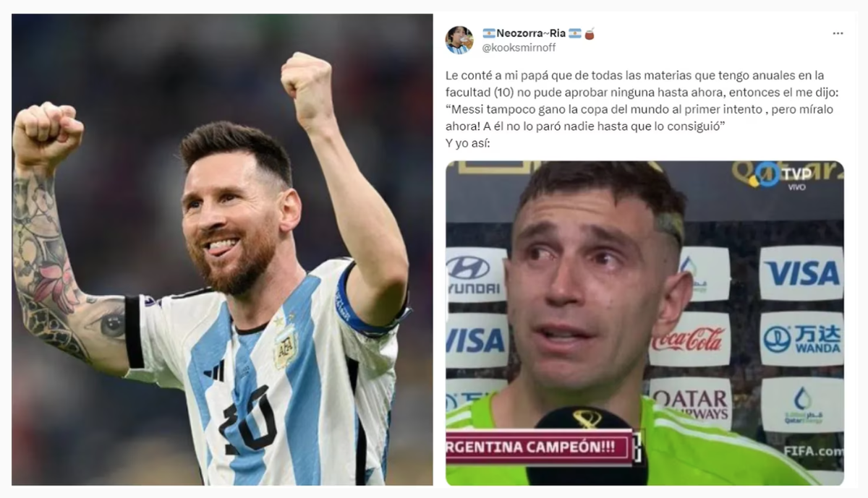Open the attached crying goalkeeper image
This screenshot has width=868, height=498.
(x=644, y=323)
